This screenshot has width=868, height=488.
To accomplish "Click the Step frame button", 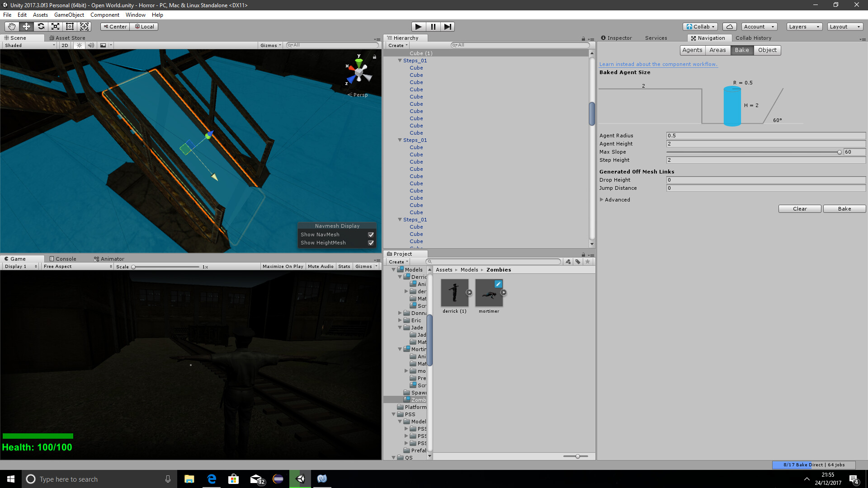I will [x=448, y=27].
